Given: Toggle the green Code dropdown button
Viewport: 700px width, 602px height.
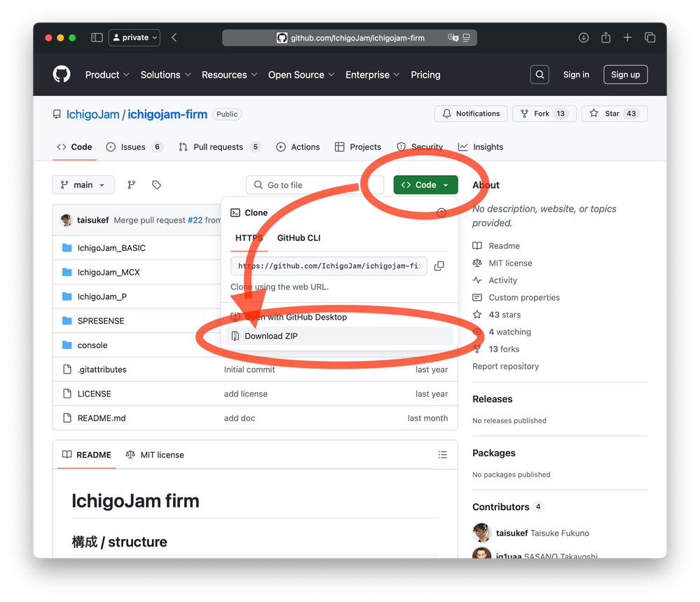Looking at the screenshot, I should [425, 185].
